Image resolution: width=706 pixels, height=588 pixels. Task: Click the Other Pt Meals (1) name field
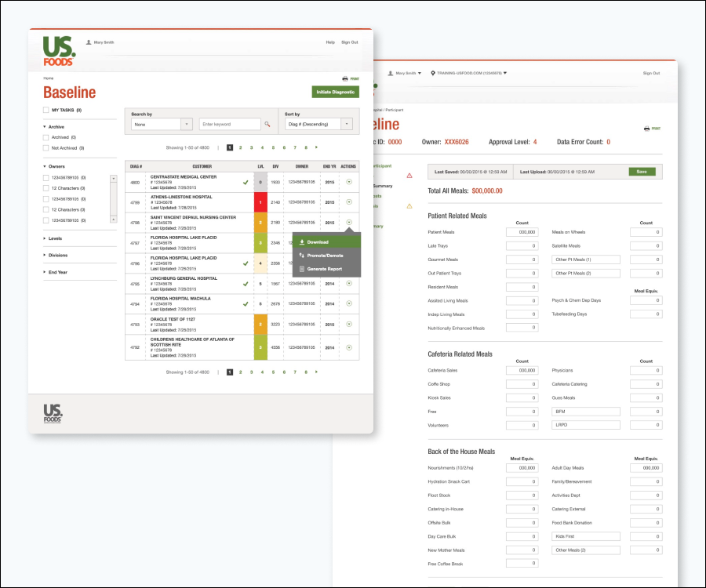(x=586, y=260)
